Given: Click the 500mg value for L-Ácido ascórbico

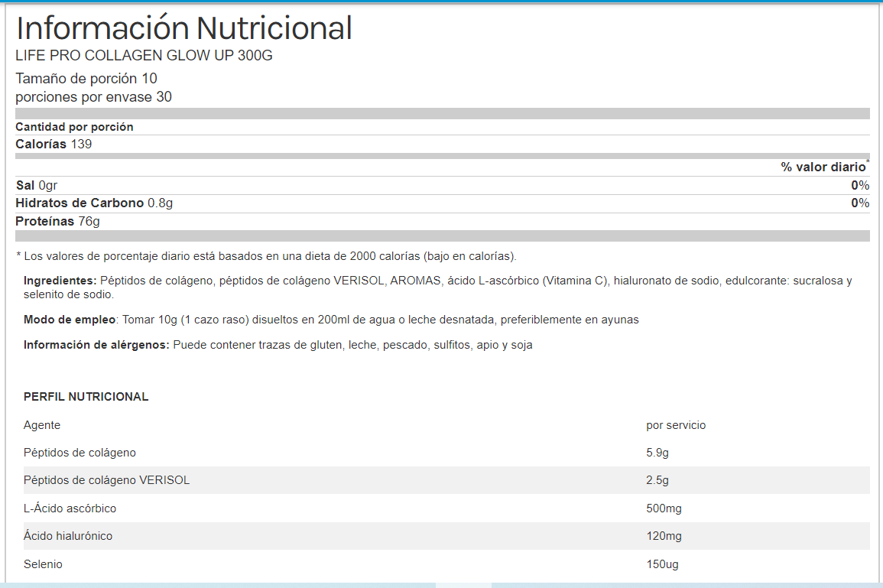Looking at the screenshot, I should pos(664,508).
